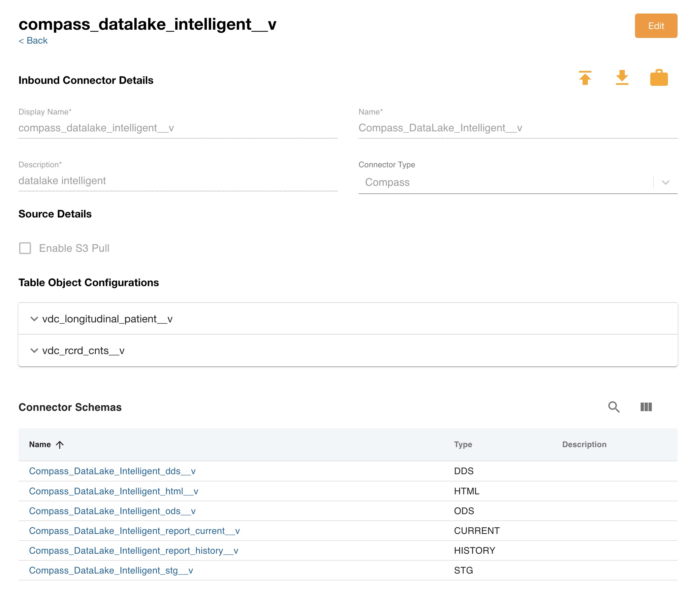Open the Connector Type dropdown

click(665, 182)
